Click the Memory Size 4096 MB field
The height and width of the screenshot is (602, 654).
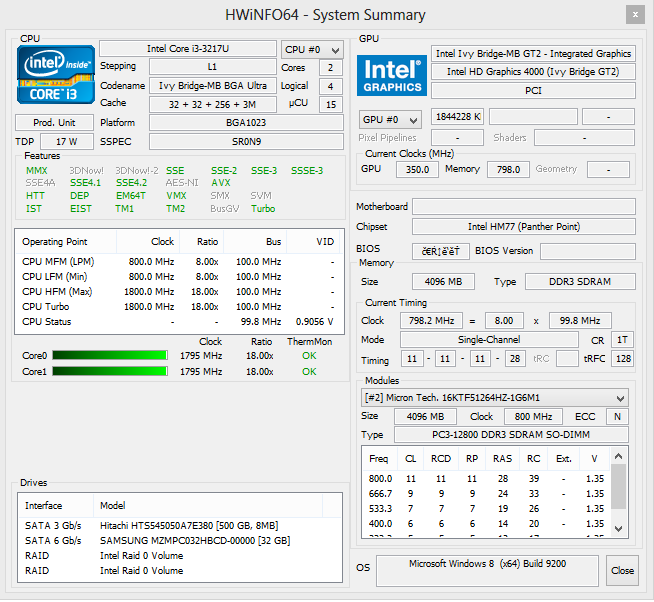click(x=443, y=282)
